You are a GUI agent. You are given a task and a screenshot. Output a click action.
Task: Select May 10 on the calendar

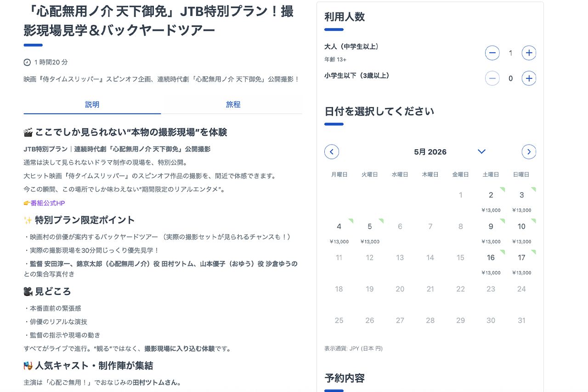521,226
